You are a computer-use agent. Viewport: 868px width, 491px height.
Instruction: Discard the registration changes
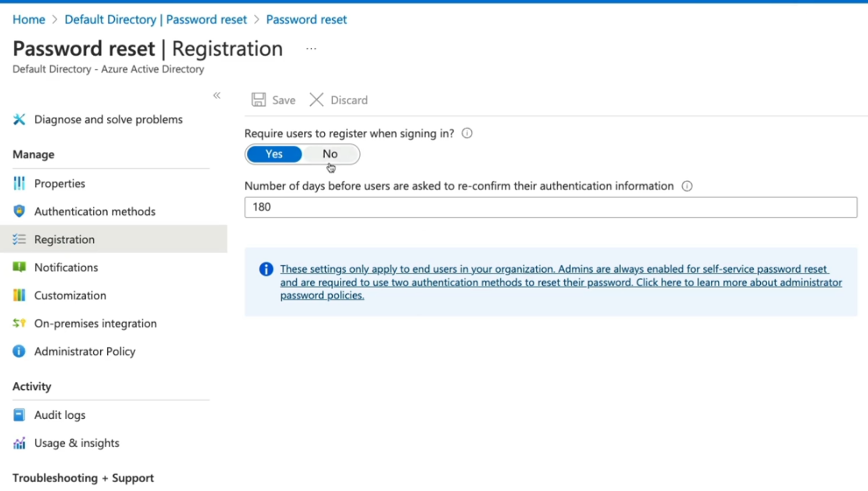tap(339, 100)
